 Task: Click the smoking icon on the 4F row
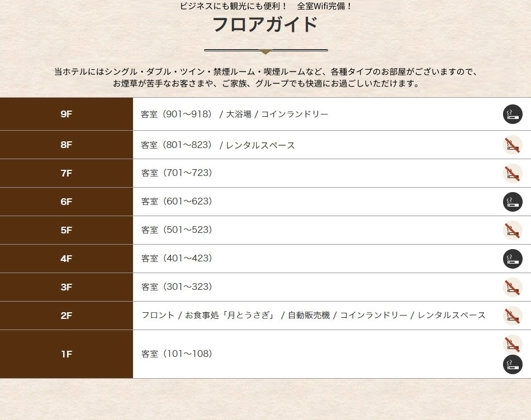pos(513,259)
